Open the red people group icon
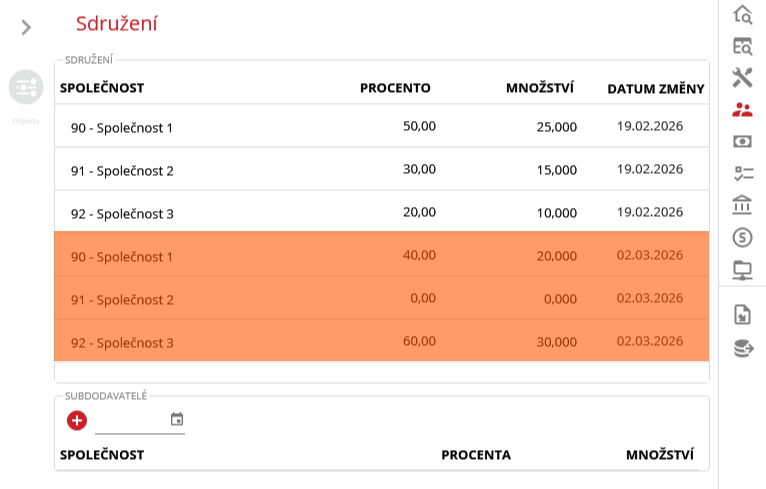The height and width of the screenshot is (489, 766). click(x=742, y=109)
